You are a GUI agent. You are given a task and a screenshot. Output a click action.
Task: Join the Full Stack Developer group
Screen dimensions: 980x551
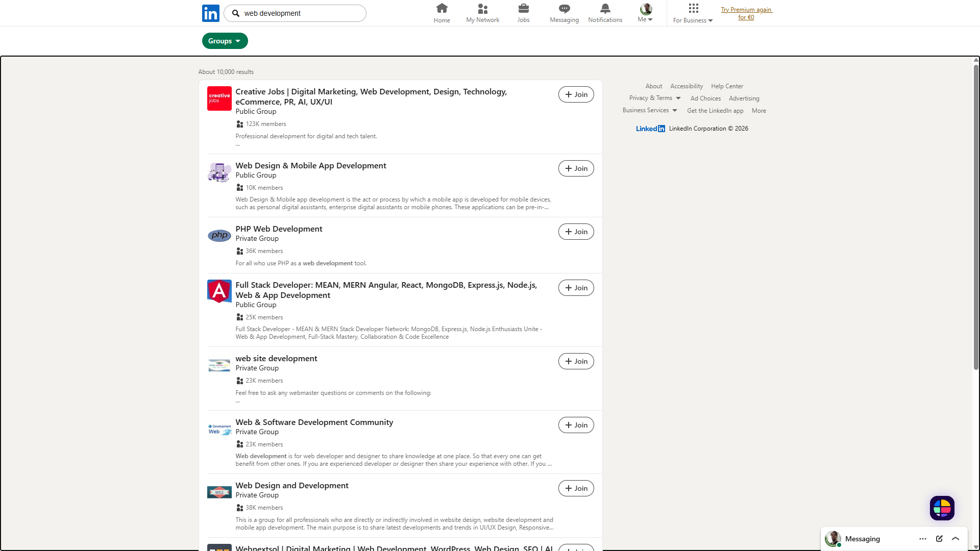[576, 288]
